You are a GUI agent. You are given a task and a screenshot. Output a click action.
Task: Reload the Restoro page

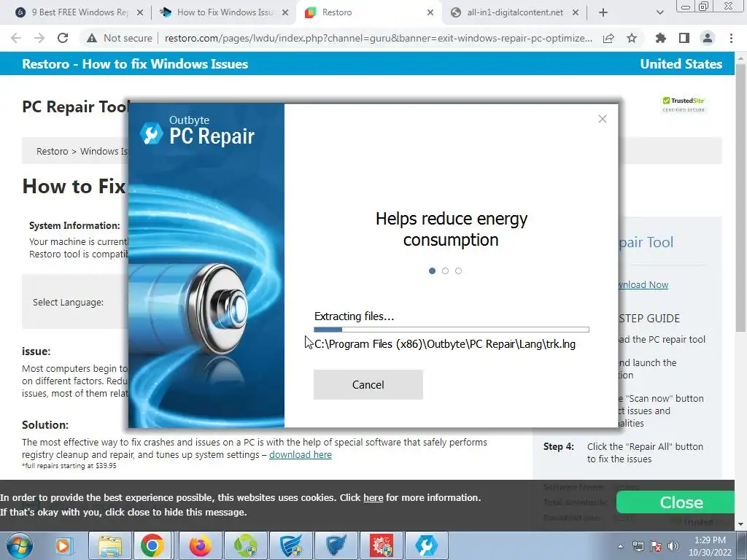coord(63,38)
